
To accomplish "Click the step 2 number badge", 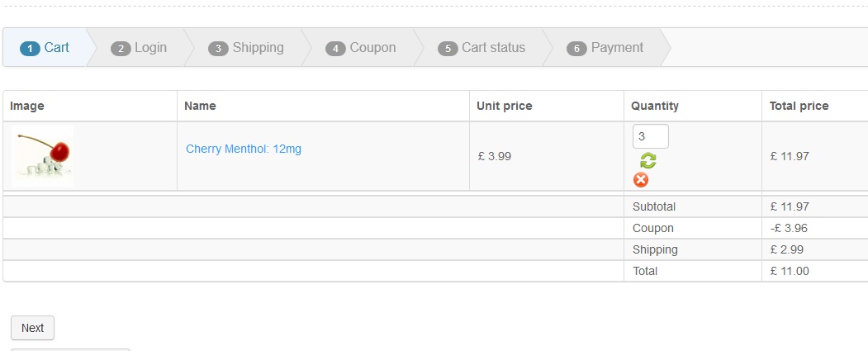I will point(121,49).
